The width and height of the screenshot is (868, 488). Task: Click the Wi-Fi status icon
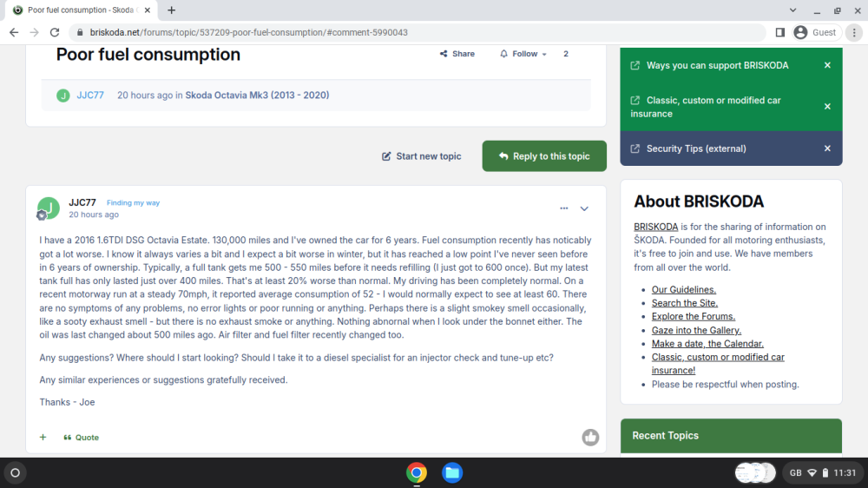pos(812,473)
